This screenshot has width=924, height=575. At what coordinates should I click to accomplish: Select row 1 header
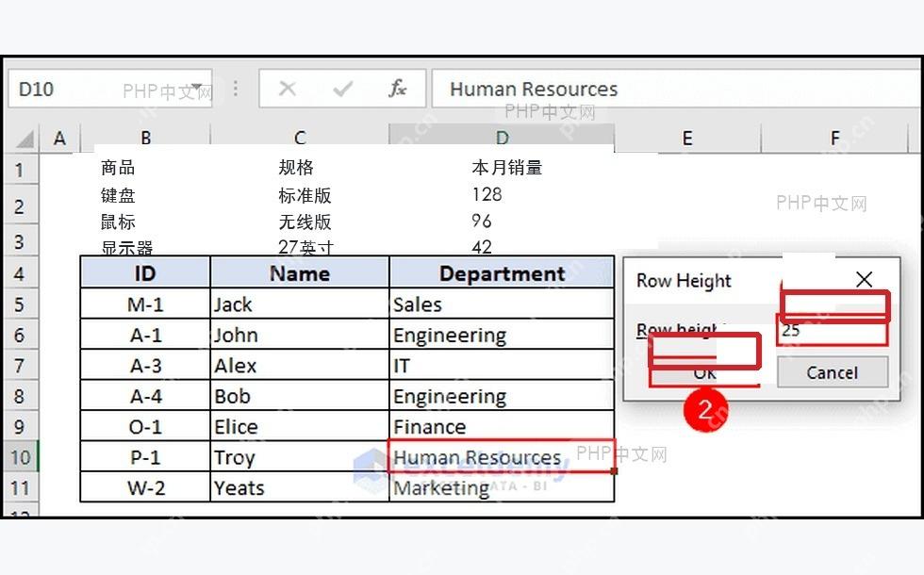[x=20, y=171]
